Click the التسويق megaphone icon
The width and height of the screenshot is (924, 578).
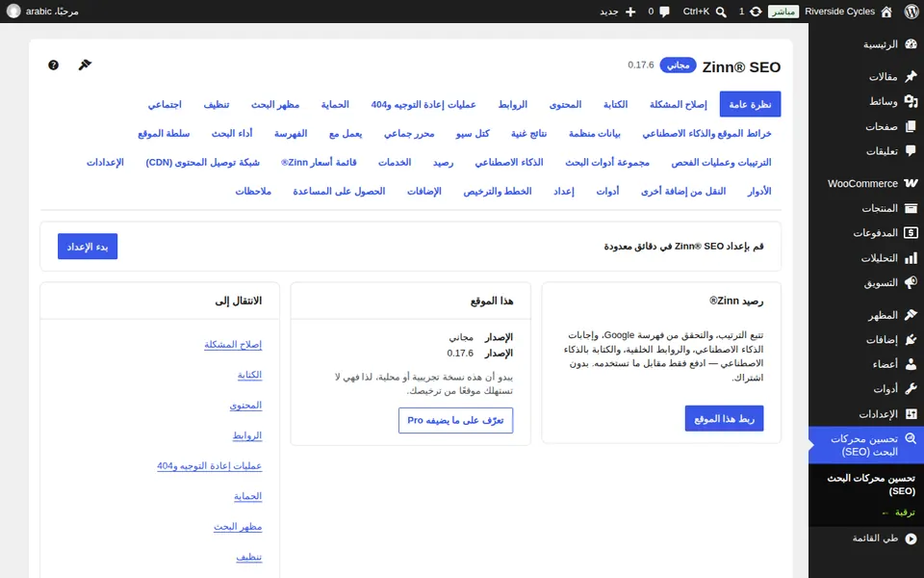911,282
